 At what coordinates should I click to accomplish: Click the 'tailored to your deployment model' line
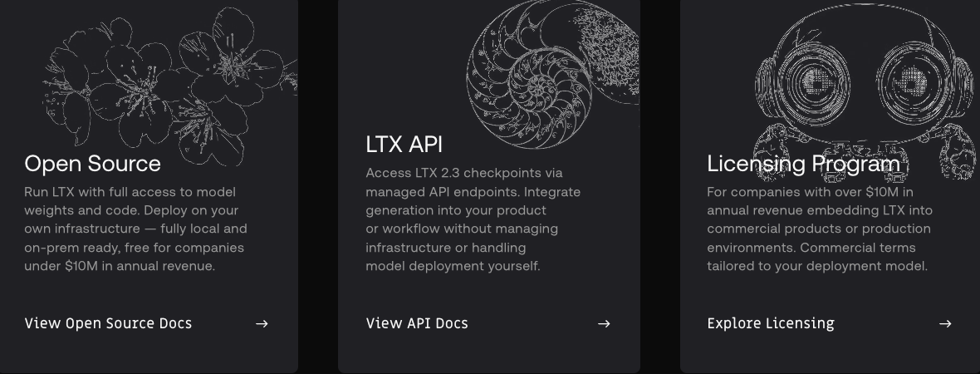[817, 267]
